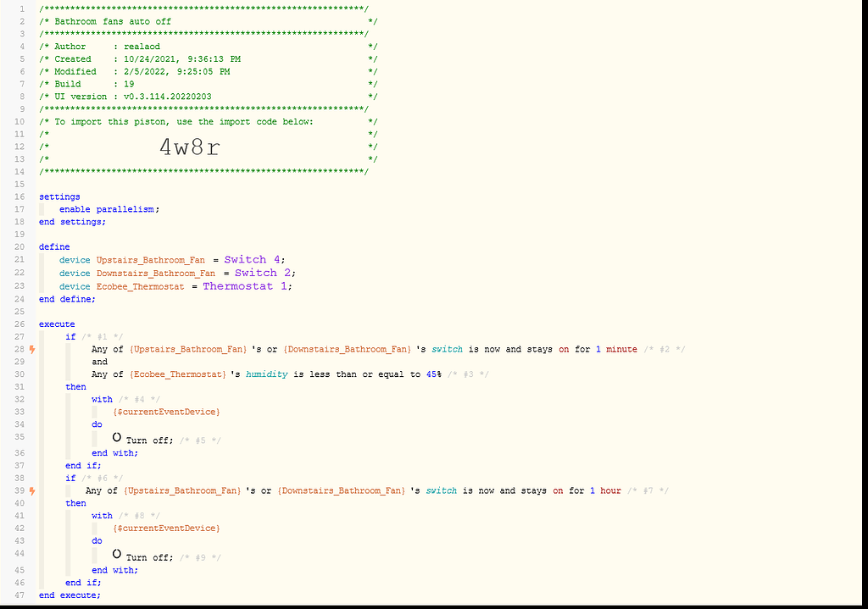Select the 1 hour duration on line 39
This screenshot has width=868, height=609.
click(607, 490)
